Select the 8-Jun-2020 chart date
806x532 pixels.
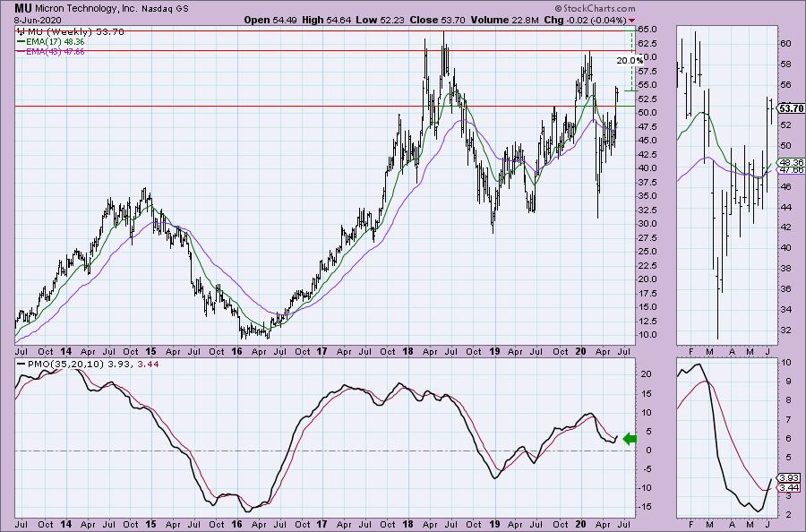(x=38, y=21)
